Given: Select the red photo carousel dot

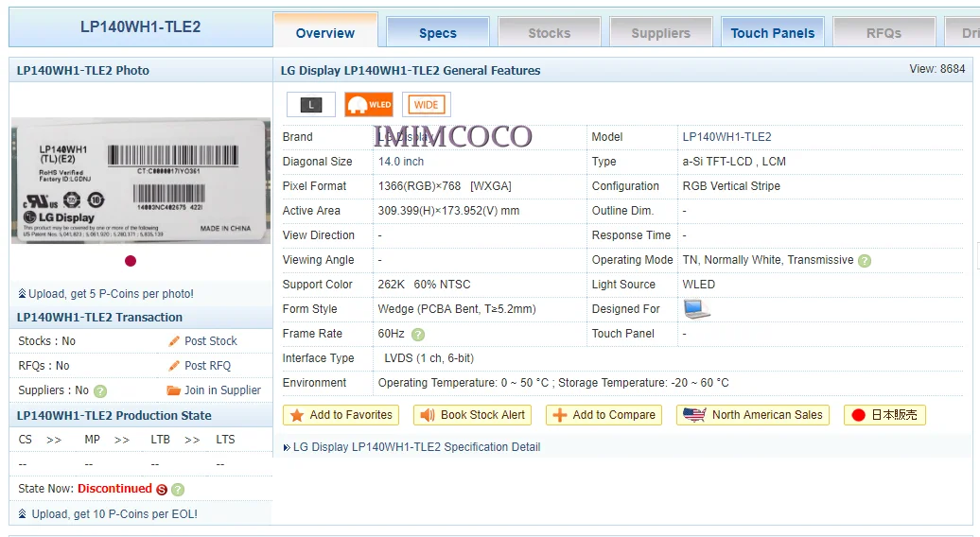Looking at the screenshot, I should tap(130, 261).
